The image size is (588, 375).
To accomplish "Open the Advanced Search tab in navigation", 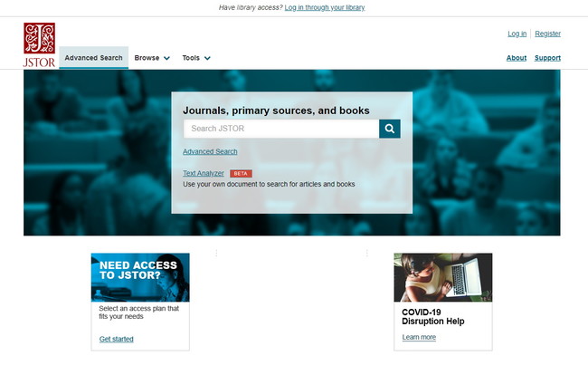I will [94, 58].
